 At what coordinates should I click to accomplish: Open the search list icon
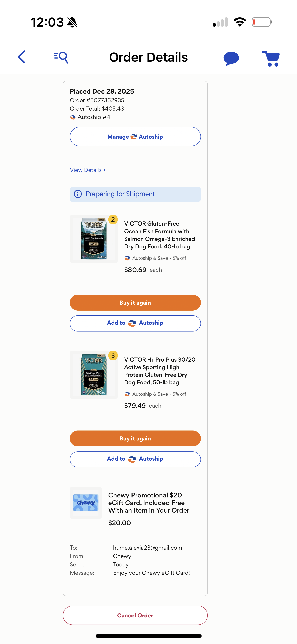pos(61,57)
